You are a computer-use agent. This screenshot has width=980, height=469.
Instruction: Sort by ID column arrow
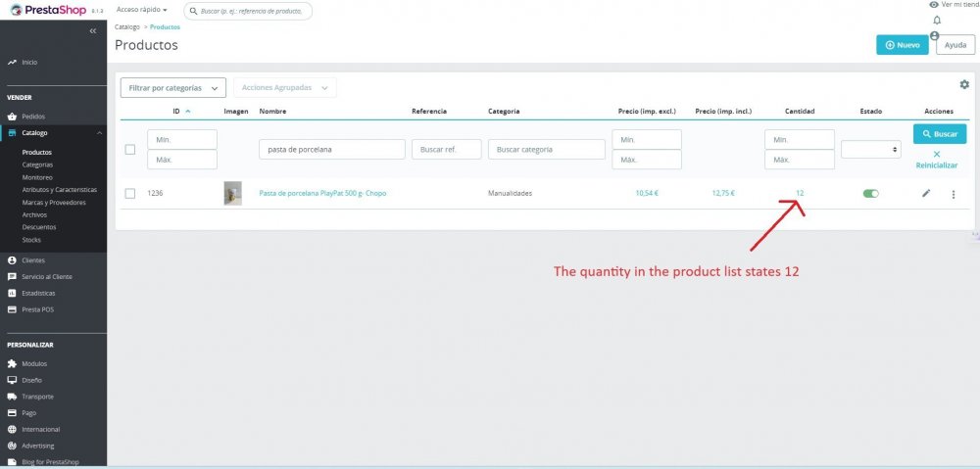[188, 112]
